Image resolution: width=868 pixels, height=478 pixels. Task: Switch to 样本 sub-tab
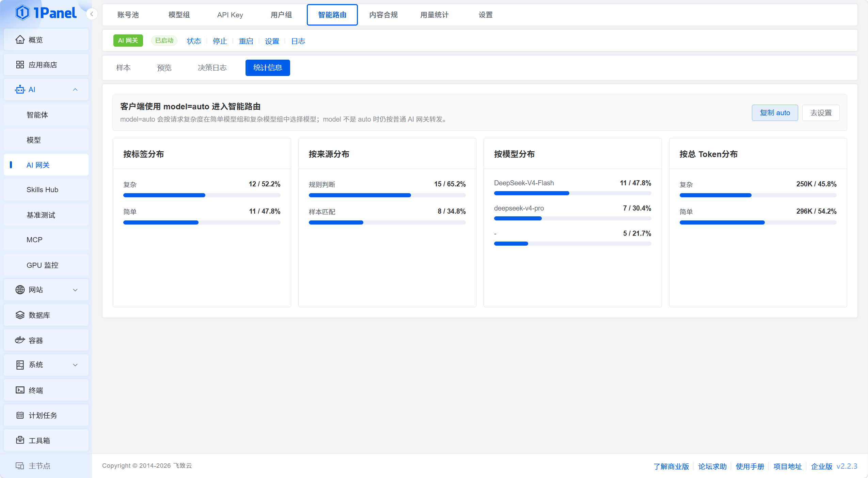123,68
